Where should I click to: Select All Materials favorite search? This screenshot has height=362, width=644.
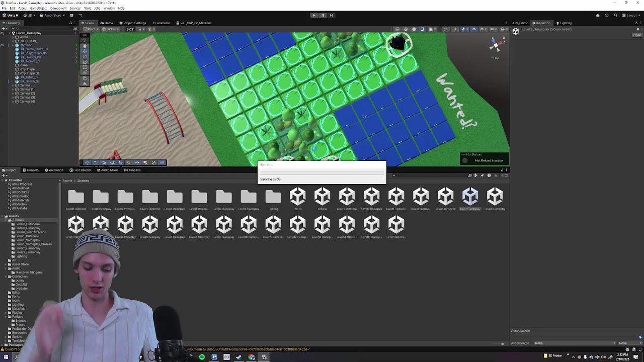tap(21, 200)
